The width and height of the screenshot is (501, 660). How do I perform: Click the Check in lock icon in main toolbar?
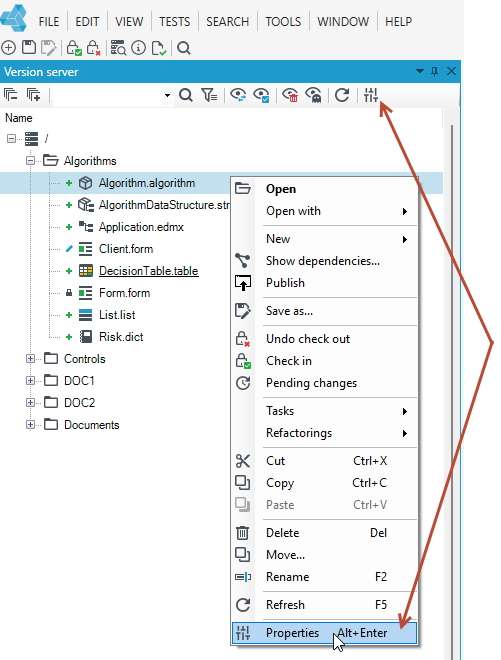pyautogui.click(x=74, y=48)
